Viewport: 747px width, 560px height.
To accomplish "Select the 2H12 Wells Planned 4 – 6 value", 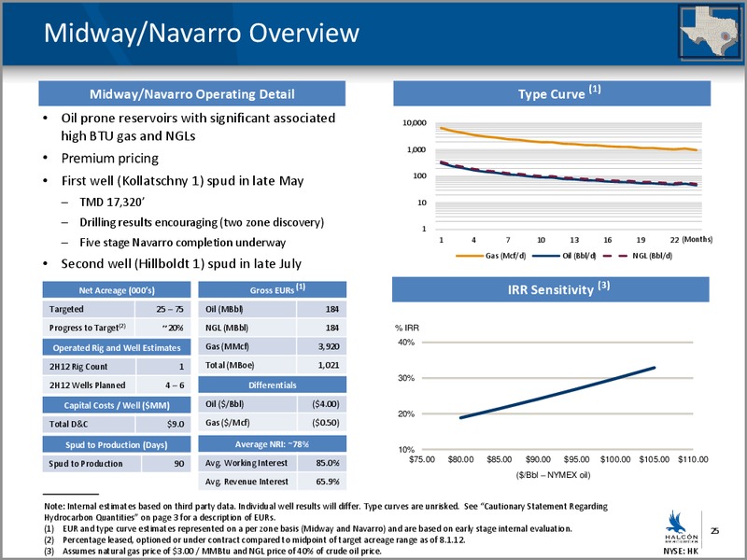I will pyautogui.click(x=163, y=385).
